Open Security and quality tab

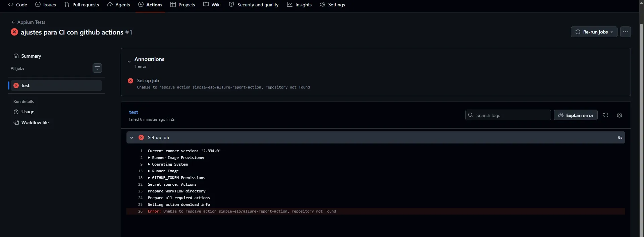point(254,5)
